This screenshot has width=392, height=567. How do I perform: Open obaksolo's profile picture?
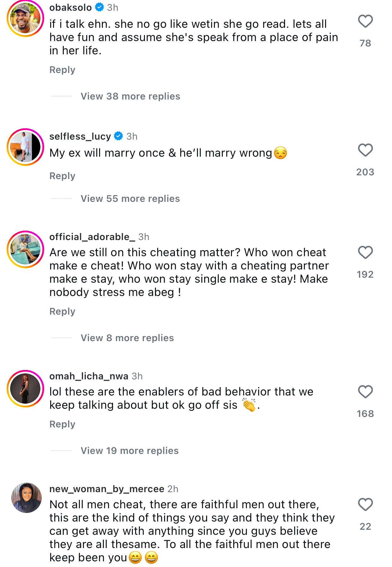pos(25,18)
